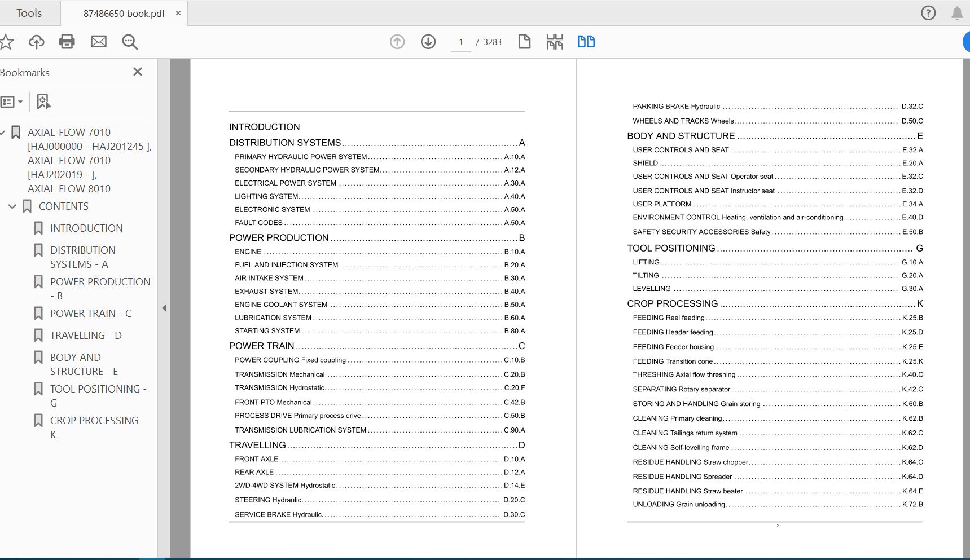Viewport: 970px width, 560px height.
Task: Collapse the navigation pane with side arrow
Action: coord(164,308)
